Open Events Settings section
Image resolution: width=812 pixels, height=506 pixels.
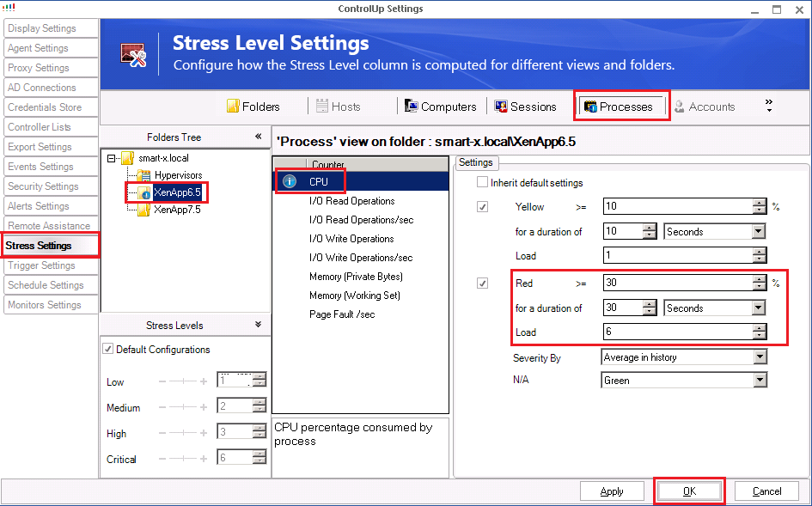(x=51, y=167)
